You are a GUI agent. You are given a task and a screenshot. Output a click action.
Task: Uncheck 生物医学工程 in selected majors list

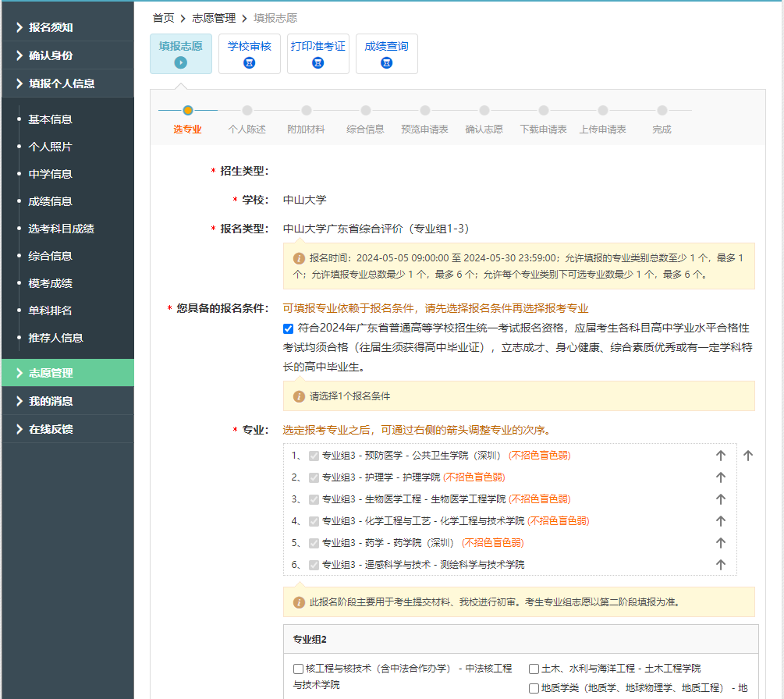pyautogui.click(x=314, y=499)
